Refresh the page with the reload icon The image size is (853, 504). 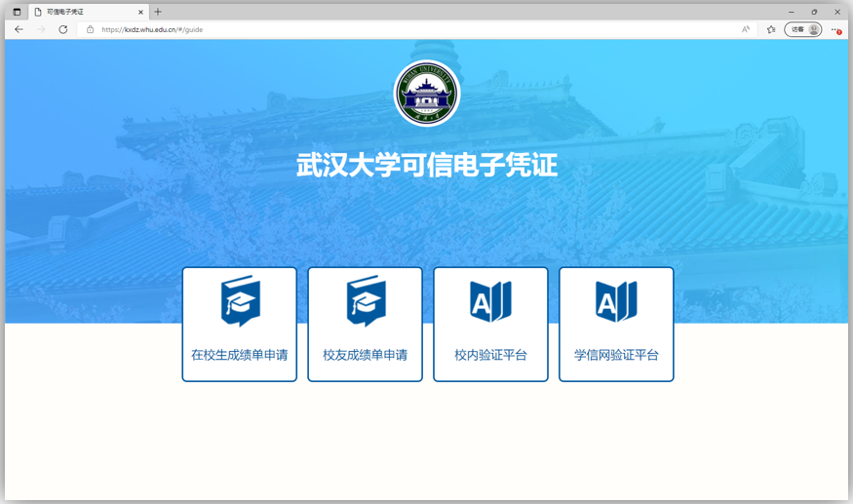63,29
